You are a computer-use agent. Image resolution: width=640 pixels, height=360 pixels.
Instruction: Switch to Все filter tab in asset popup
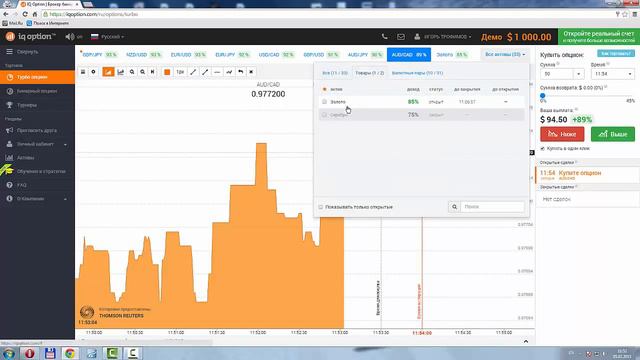[335, 73]
